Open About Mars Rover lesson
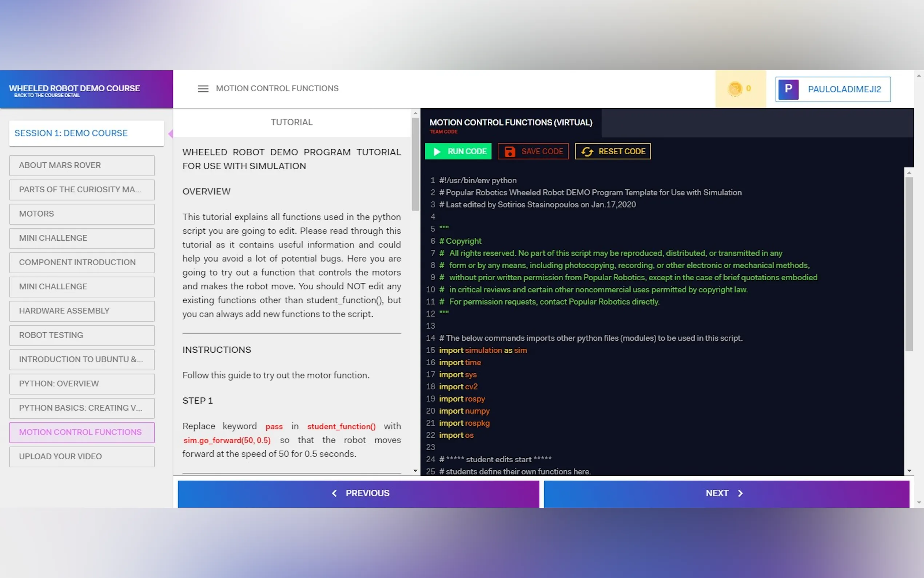 (82, 165)
